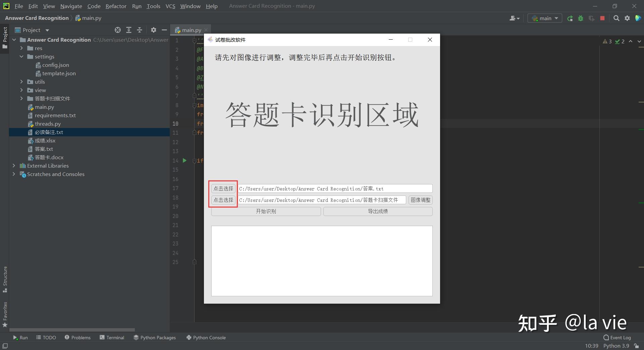644x350 pixels.
Task: Click the 开始识别 button to start recognition
Action: coord(265,211)
